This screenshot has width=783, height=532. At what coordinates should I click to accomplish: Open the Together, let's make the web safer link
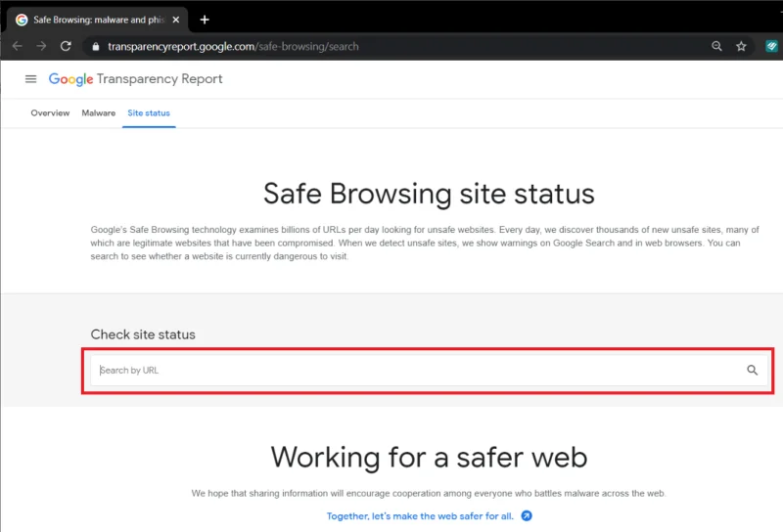click(x=420, y=516)
